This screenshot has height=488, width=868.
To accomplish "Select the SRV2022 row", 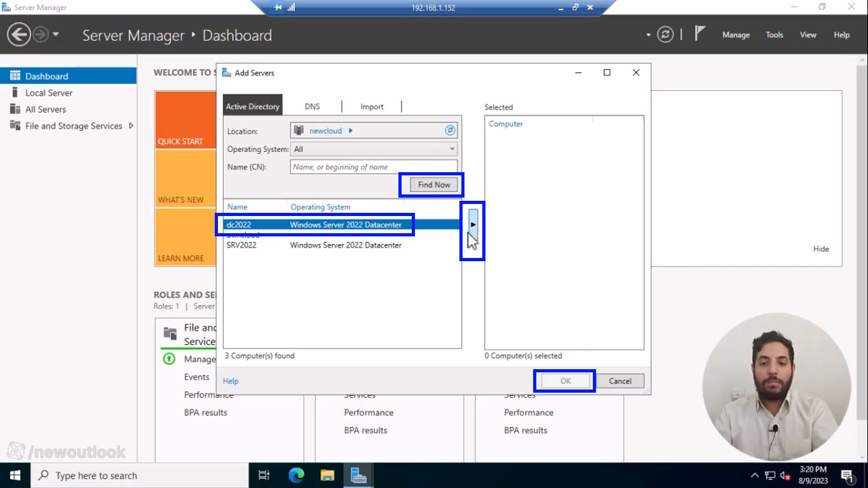I will (x=342, y=245).
